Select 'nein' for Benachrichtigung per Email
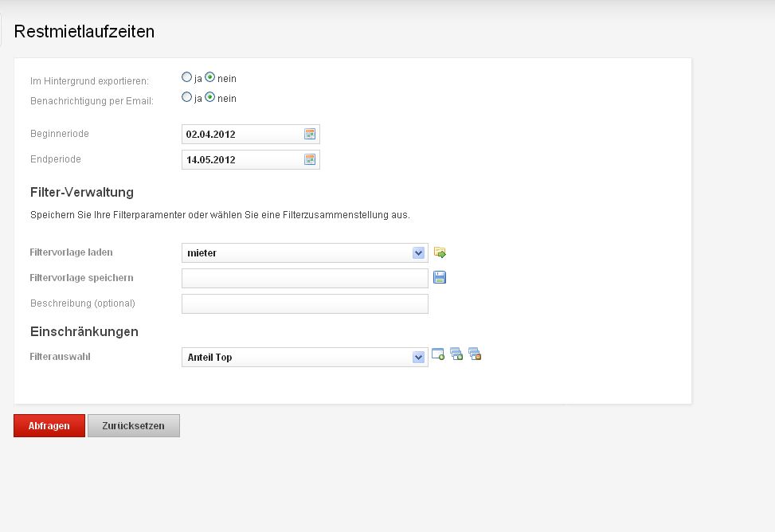775x532 pixels. click(x=210, y=97)
